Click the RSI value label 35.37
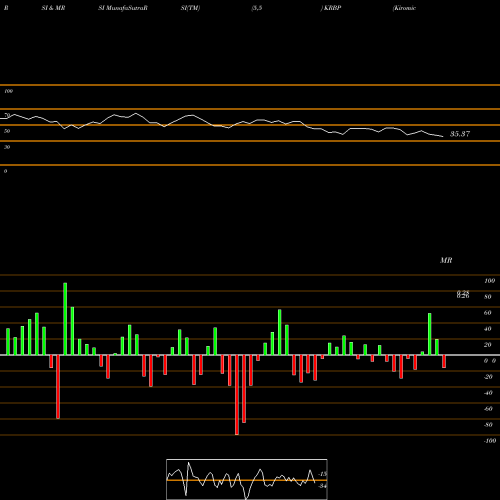 (x=460, y=134)
